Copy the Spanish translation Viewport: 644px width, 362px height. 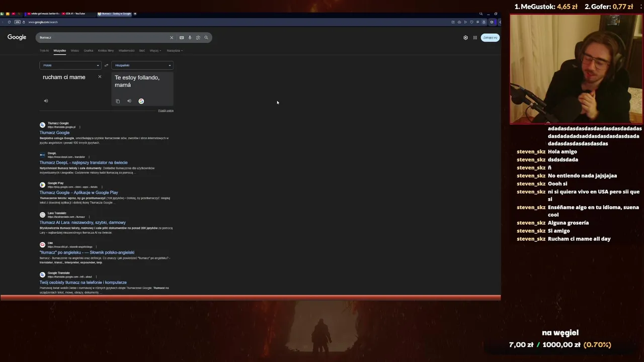(x=118, y=101)
